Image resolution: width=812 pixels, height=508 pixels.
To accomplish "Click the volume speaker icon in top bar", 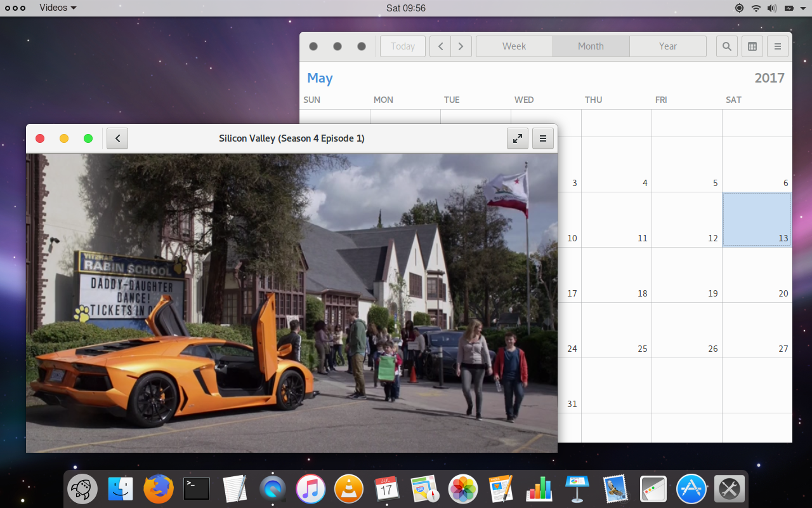I will click(772, 8).
